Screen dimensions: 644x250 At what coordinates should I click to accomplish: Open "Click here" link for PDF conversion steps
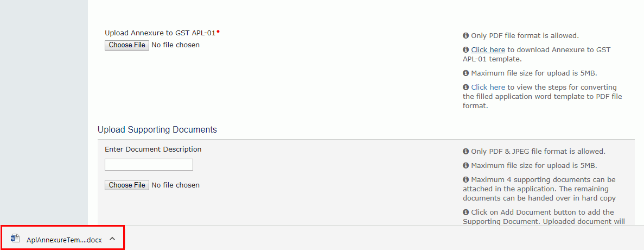coord(488,87)
